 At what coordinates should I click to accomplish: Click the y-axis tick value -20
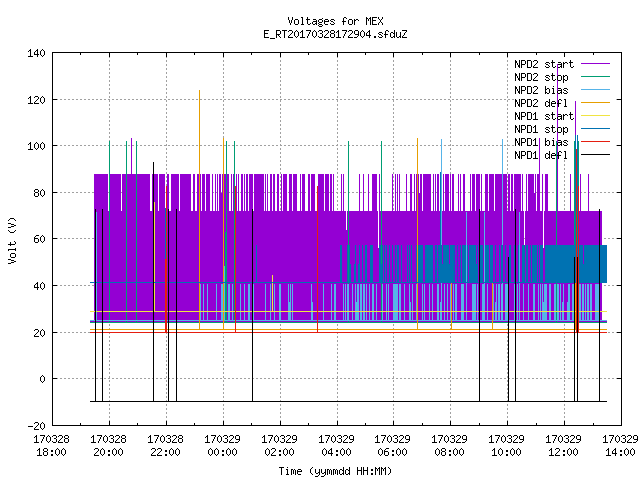[36, 426]
